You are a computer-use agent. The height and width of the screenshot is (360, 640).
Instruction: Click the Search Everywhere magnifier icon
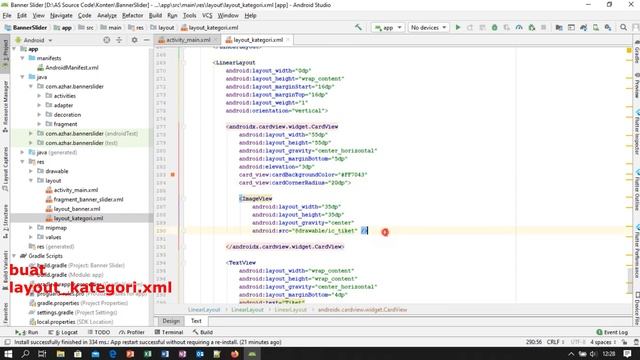click(623, 27)
